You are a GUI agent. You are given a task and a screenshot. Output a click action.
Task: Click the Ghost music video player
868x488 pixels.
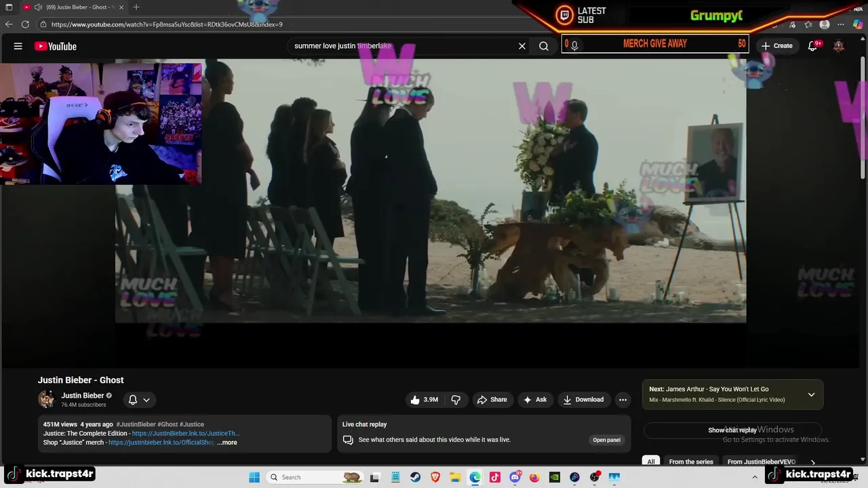click(431, 191)
